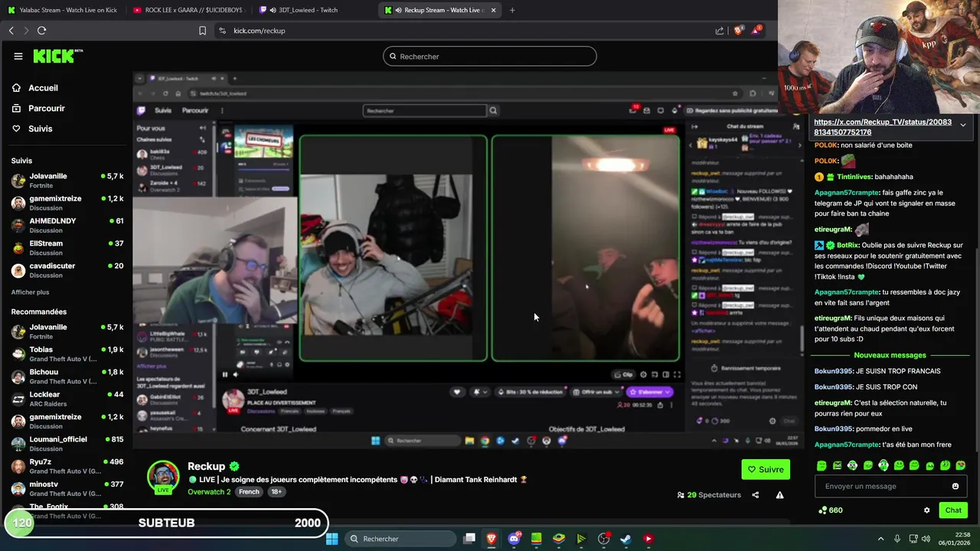Open Steam from the taskbar

626,539
